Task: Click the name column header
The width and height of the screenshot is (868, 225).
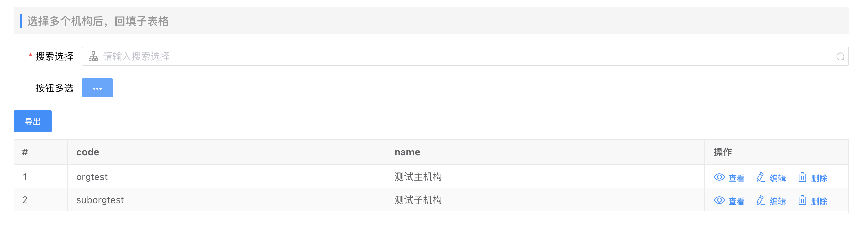Action: [407, 152]
